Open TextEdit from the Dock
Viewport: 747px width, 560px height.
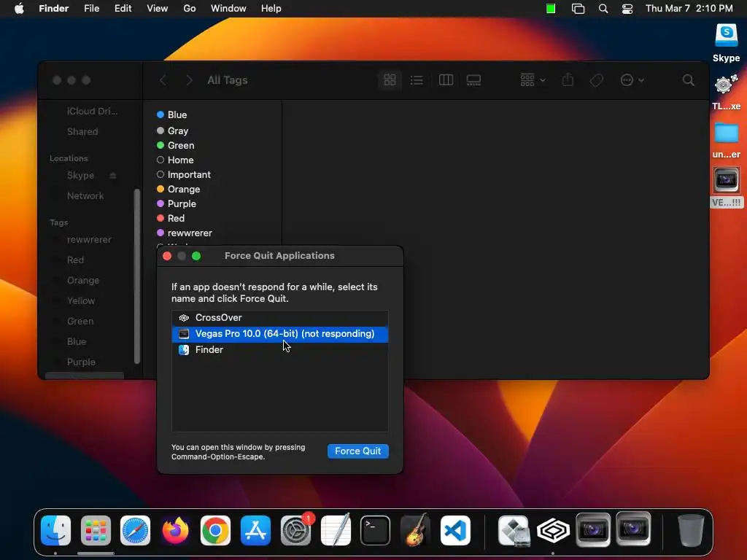(x=336, y=531)
